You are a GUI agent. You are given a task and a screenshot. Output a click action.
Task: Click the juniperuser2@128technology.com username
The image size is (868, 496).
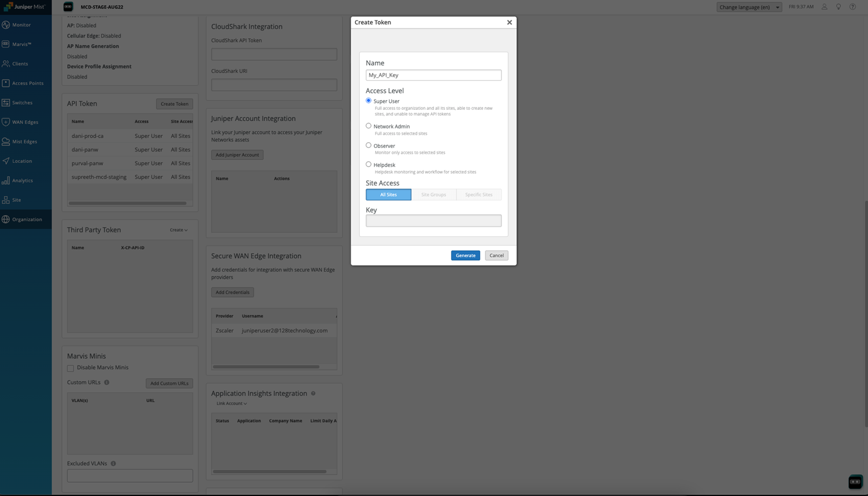285,331
